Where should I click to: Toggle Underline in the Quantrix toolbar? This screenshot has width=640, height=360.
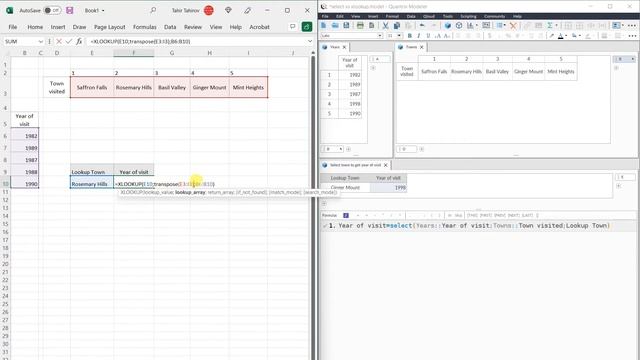(x=428, y=36)
